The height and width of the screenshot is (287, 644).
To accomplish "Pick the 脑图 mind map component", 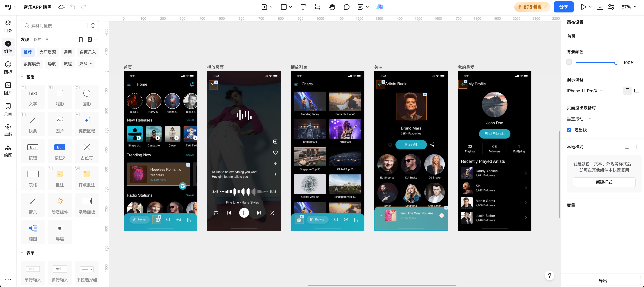I will click(x=33, y=232).
